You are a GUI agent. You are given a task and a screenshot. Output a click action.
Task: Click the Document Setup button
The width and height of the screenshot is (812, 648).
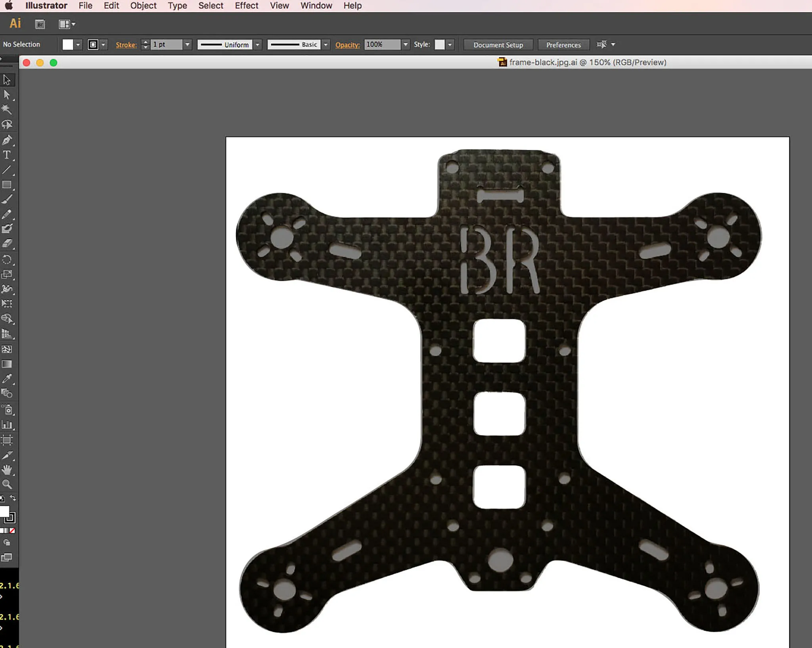498,45
